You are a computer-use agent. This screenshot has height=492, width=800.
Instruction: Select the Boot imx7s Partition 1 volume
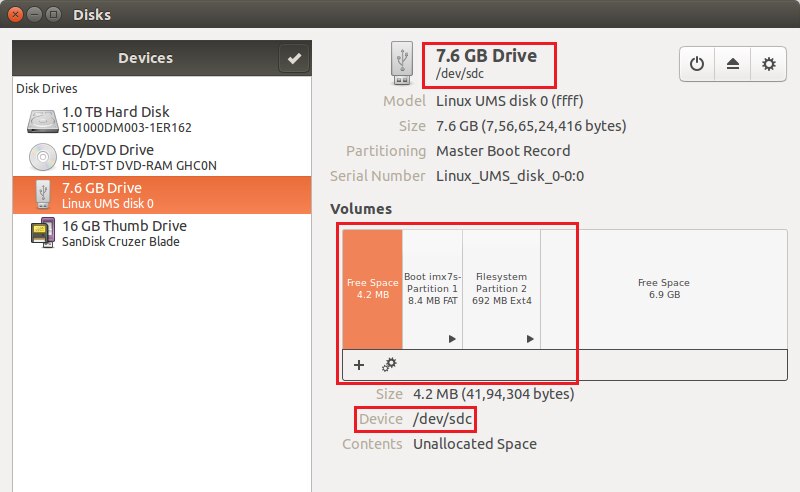432,289
